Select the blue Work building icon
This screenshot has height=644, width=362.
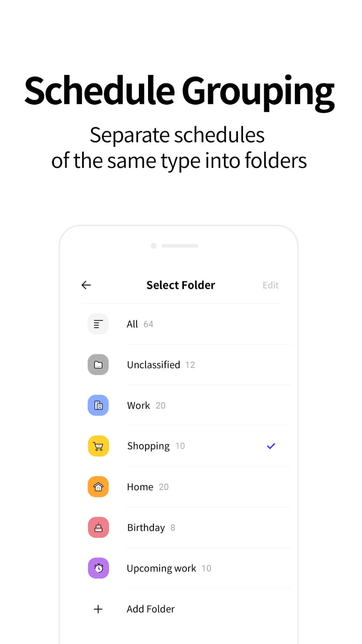pos(98,405)
